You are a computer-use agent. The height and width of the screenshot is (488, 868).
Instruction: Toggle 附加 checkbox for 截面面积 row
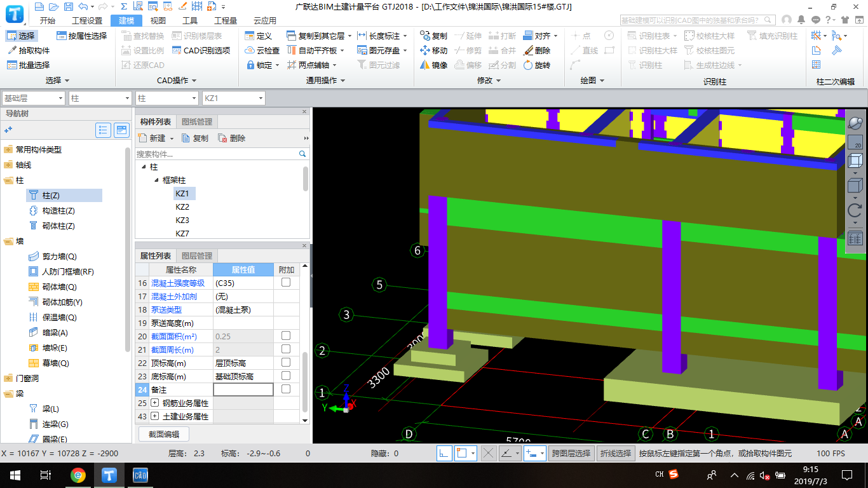pos(286,336)
